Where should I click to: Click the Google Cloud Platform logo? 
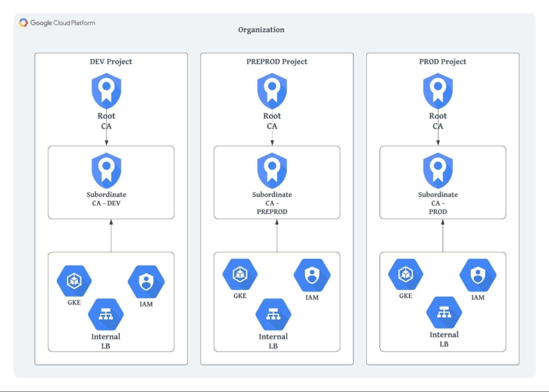(x=24, y=23)
